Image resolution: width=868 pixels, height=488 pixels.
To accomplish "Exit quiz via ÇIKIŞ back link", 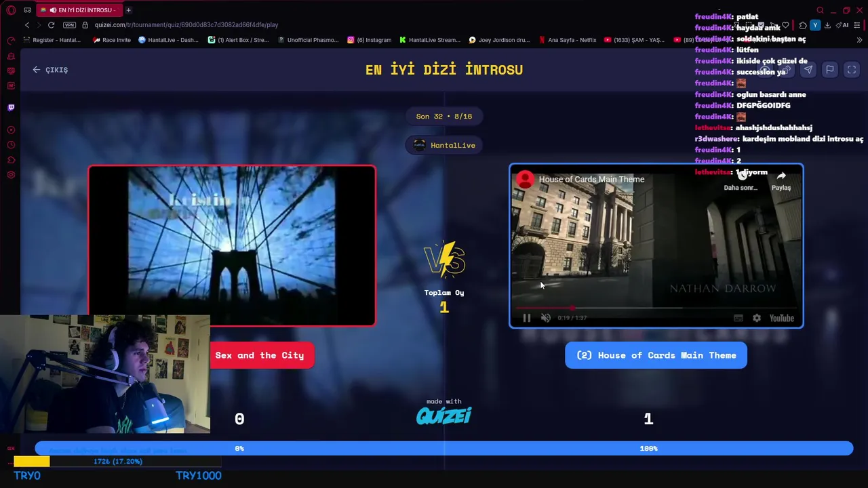I will point(51,70).
